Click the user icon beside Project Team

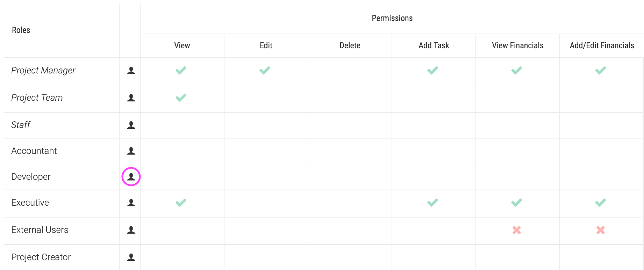click(x=131, y=98)
